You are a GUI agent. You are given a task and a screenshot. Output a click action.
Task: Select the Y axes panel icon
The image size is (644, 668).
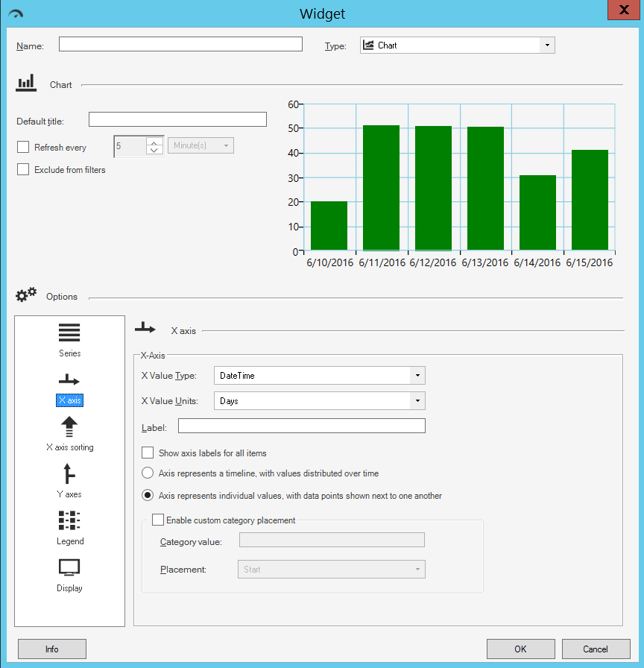[69, 476]
